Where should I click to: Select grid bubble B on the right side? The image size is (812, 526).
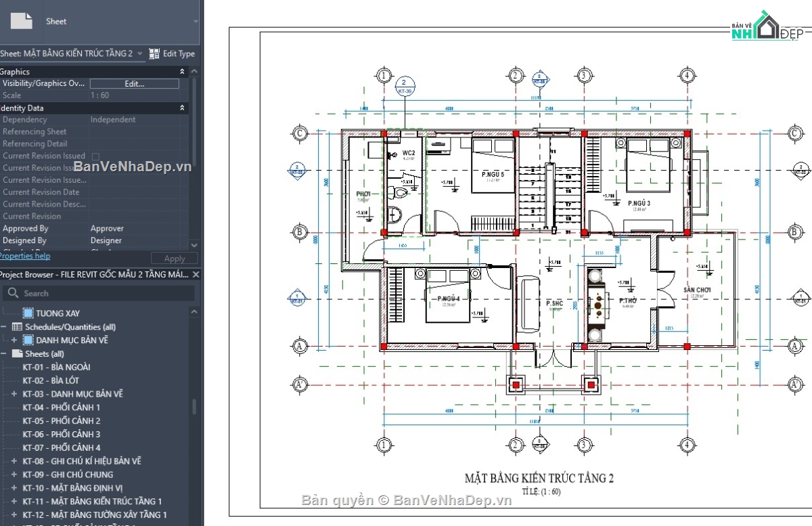796,232
